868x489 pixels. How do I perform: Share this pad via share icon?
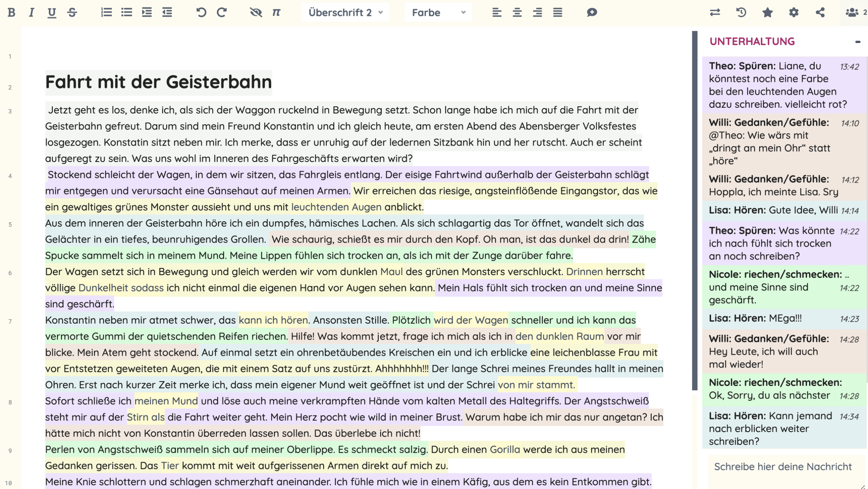pyautogui.click(x=820, y=13)
